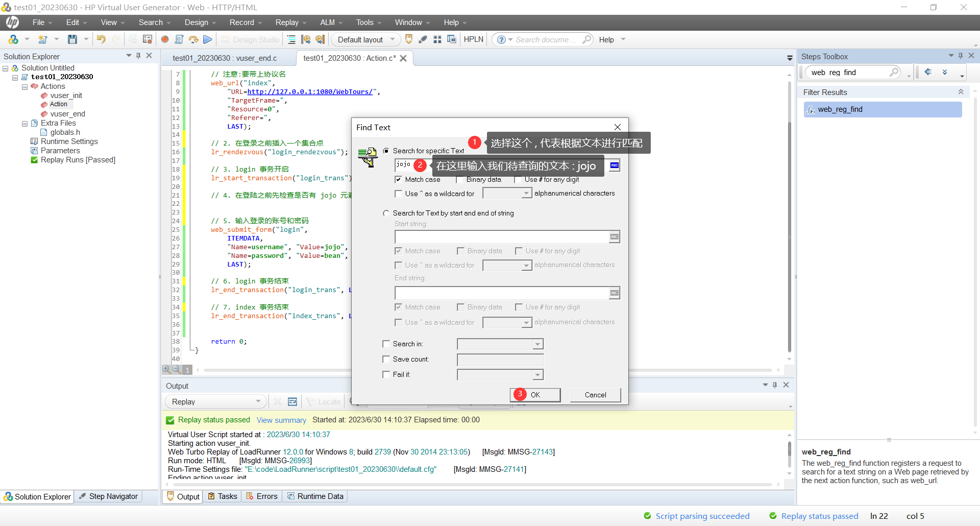This screenshot has height=526, width=980.
Task: Click the four-squares grid toolbar icon
Action: tap(437, 39)
